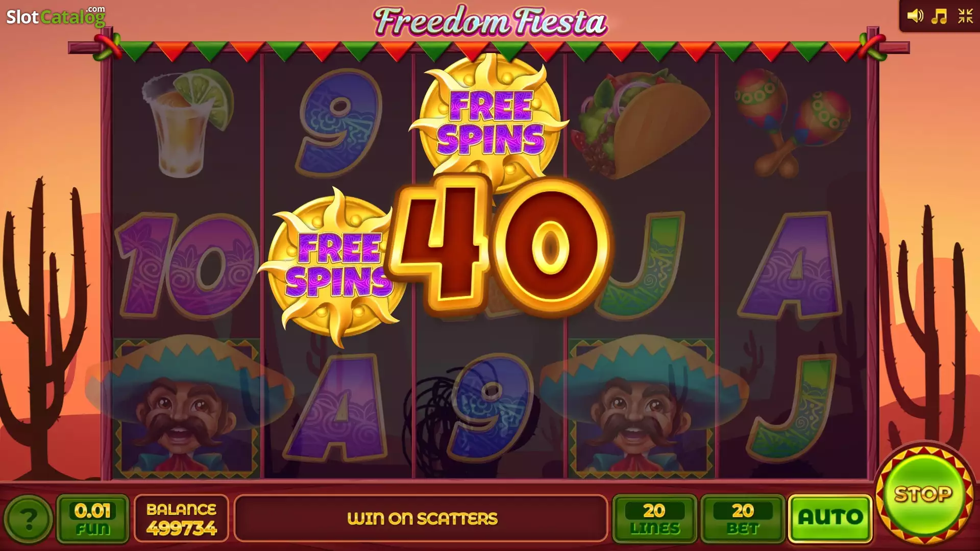Toggle the music note icon
This screenshot has height=551, width=980.
[939, 16]
